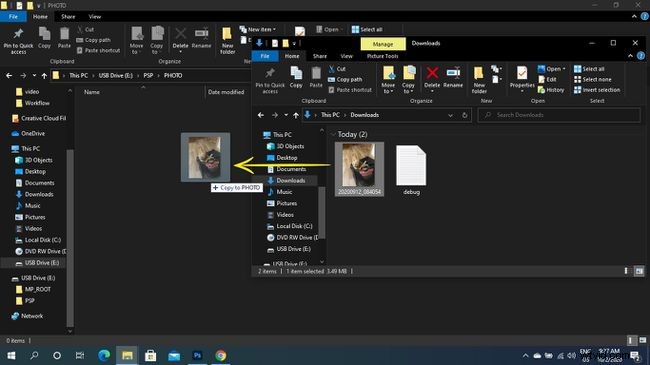Open Copy to menu in Downloads window
This screenshot has width=650, height=365.
pos(408,80)
